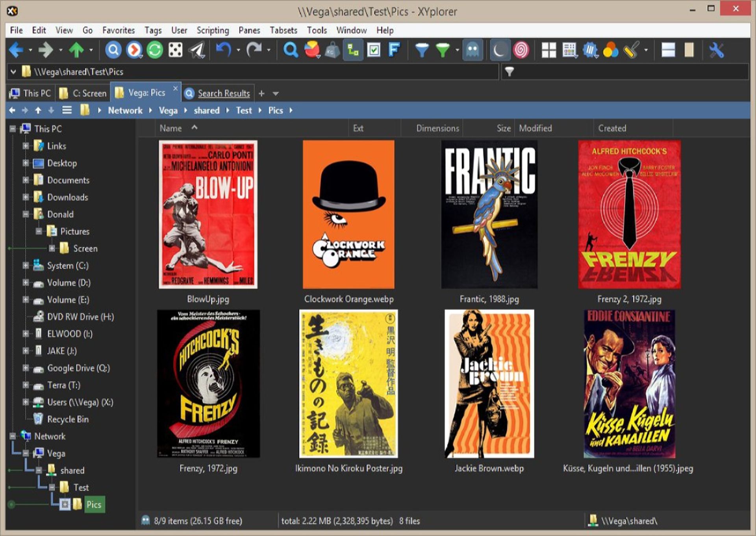
Task: Collapse the This PC tree node
Action: (x=13, y=129)
